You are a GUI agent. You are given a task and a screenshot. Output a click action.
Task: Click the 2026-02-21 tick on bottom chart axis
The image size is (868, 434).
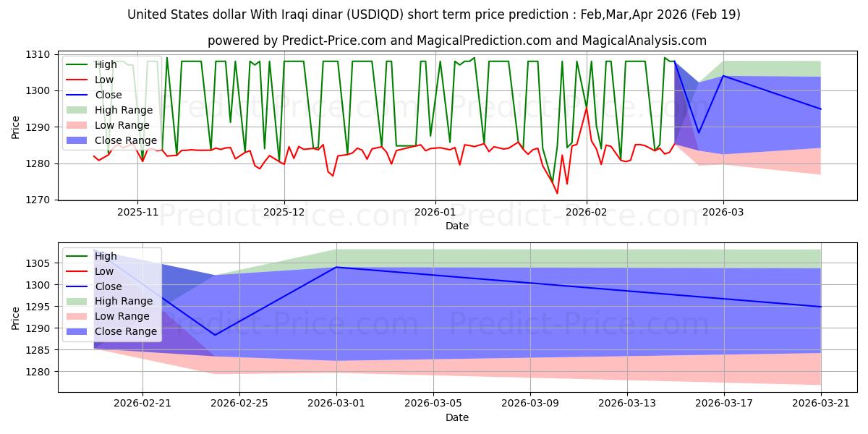pyautogui.click(x=142, y=404)
